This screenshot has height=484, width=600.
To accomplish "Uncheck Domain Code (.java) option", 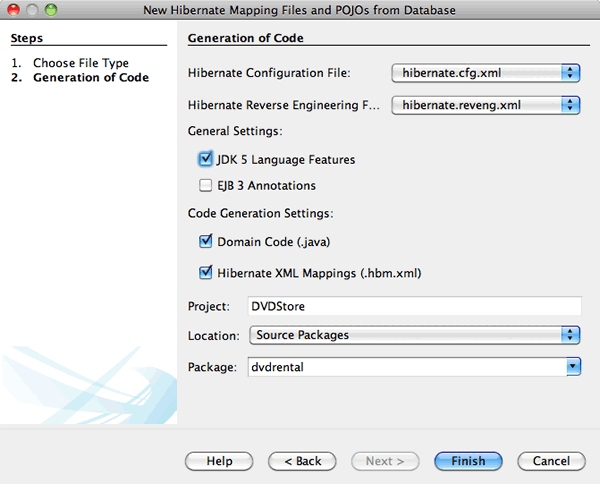I will point(206,241).
